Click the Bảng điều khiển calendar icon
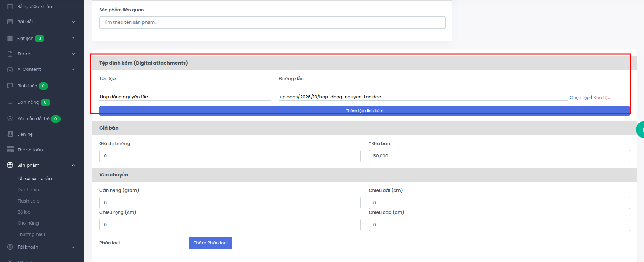This screenshot has height=262, width=644. [10, 6]
